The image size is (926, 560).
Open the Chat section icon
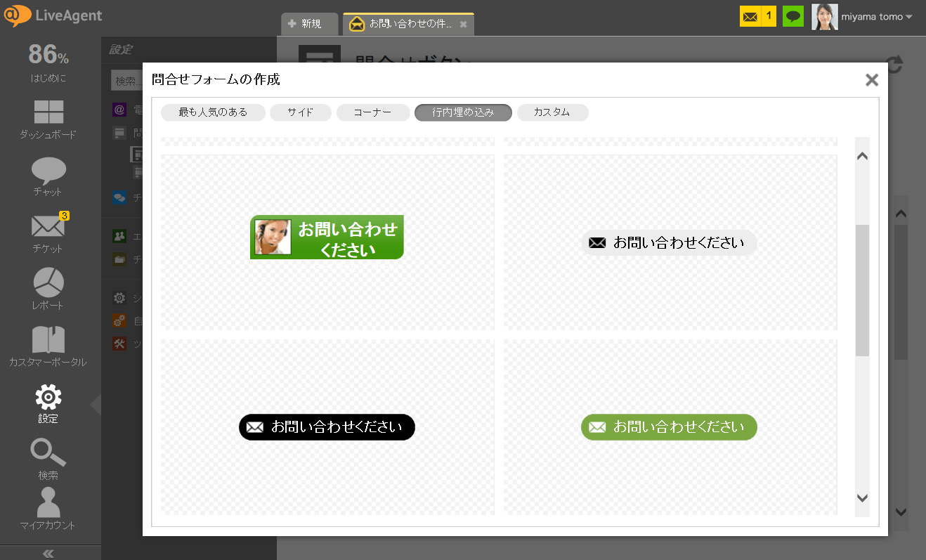pyautogui.click(x=48, y=170)
